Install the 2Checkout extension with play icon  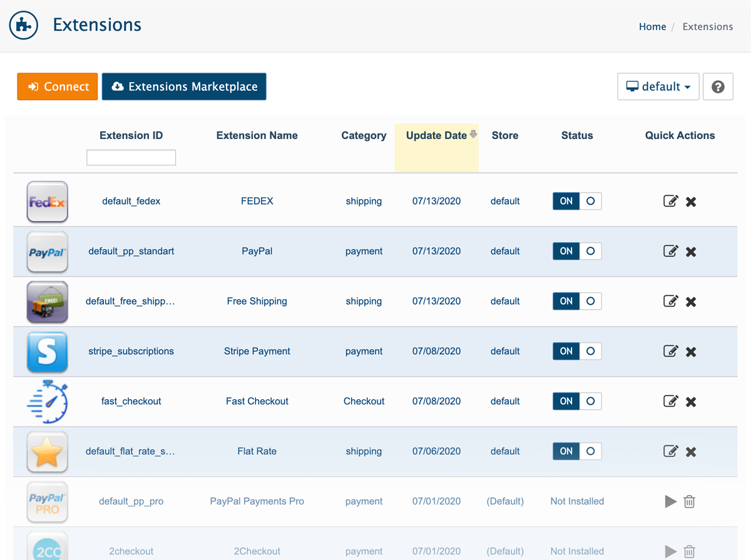point(670,551)
